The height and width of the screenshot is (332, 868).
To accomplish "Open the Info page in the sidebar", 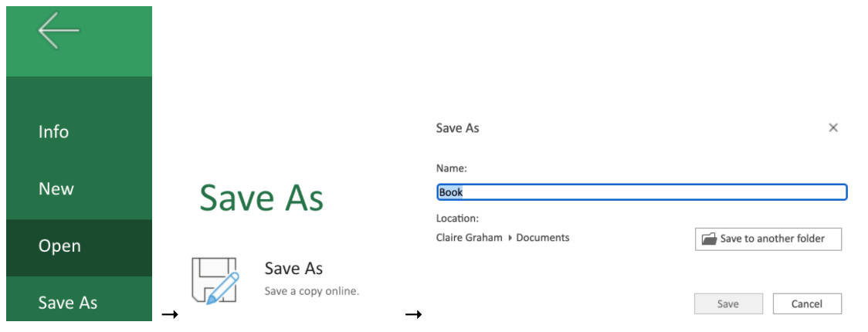I will 54,132.
